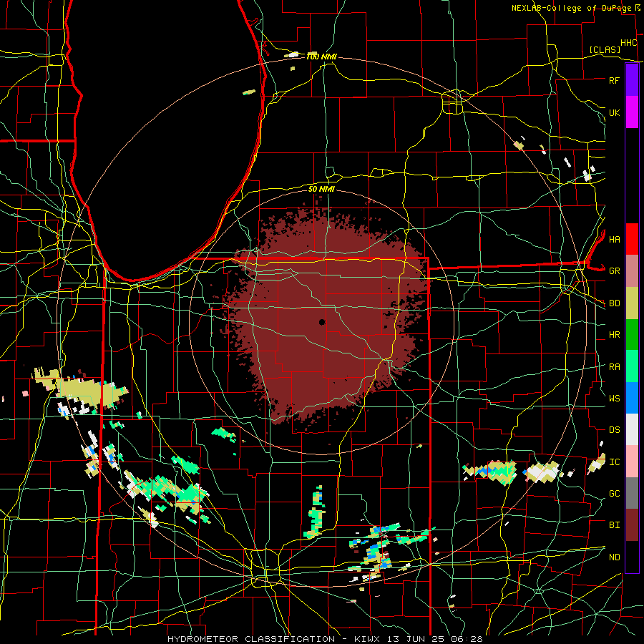This screenshot has height=644, width=644.
Task: Click the "50 NMI" range ring label
Action: click(x=321, y=189)
